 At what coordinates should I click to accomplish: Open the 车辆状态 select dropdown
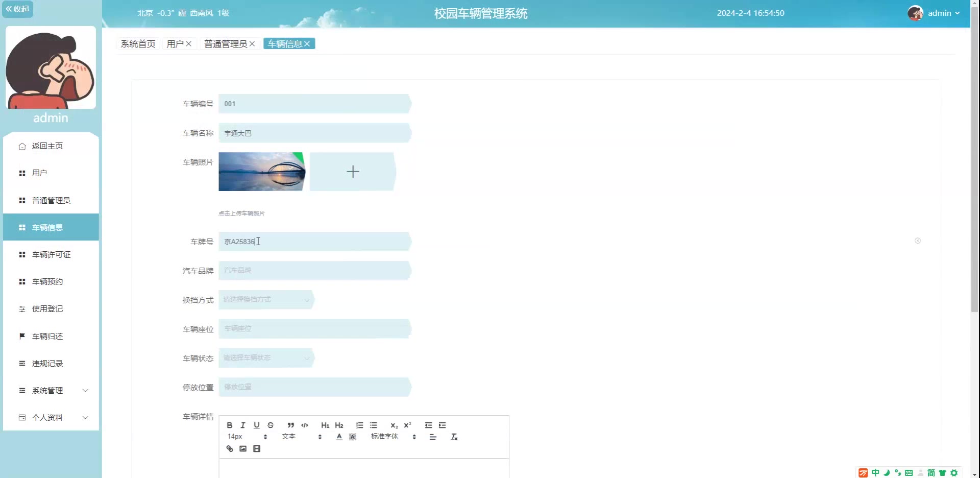pos(266,358)
